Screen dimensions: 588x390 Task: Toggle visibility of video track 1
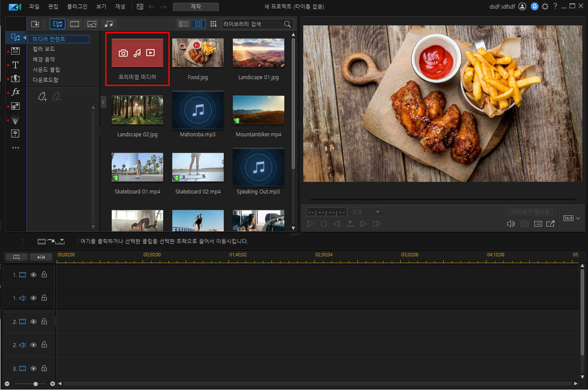(34, 275)
